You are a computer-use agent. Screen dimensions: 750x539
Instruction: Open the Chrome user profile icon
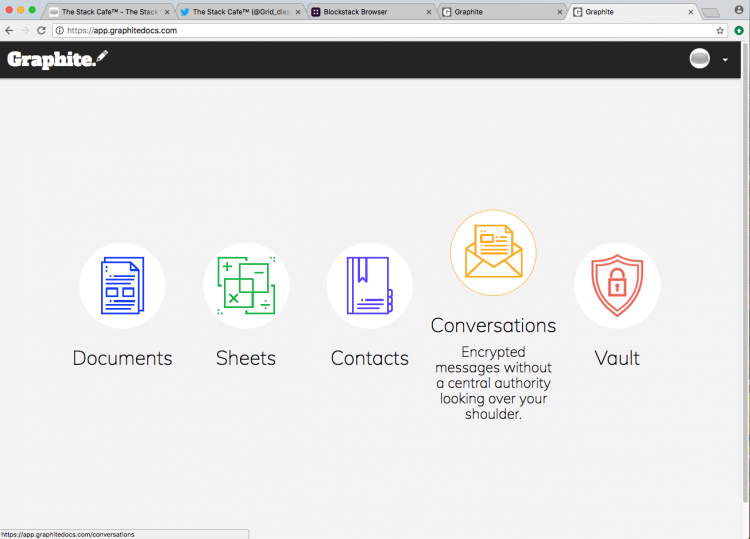[x=739, y=10]
